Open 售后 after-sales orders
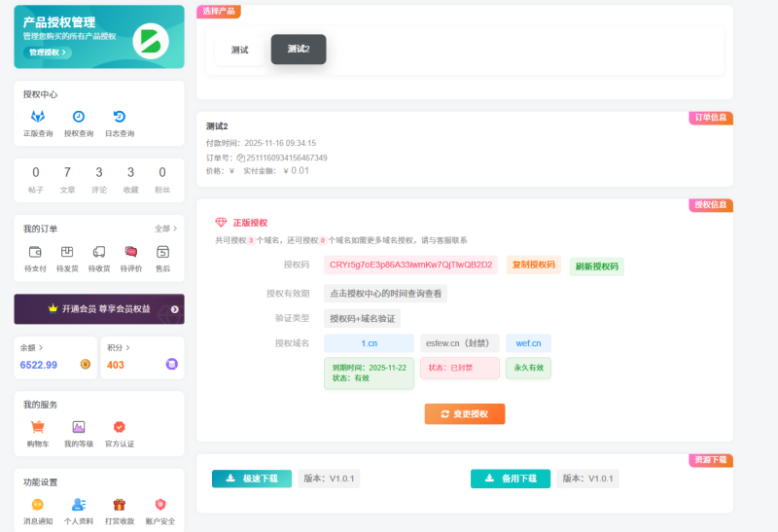The image size is (778, 532). pyautogui.click(x=162, y=259)
